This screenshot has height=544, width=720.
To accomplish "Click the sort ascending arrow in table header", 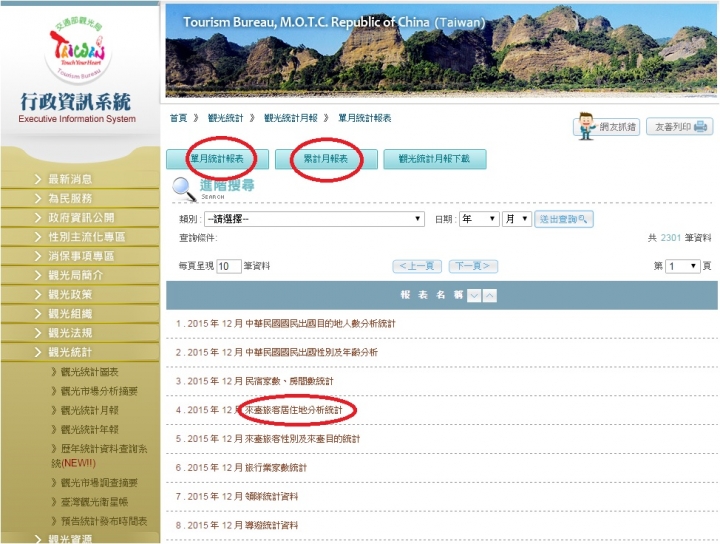I will pyautogui.click(x=489, y=295).
